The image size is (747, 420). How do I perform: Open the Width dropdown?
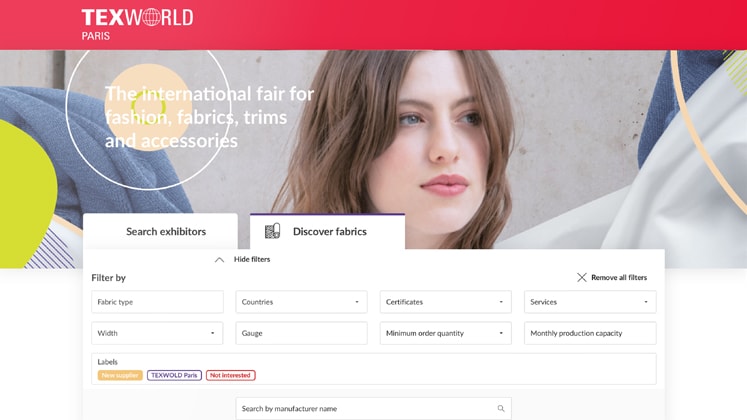(157, 333)
